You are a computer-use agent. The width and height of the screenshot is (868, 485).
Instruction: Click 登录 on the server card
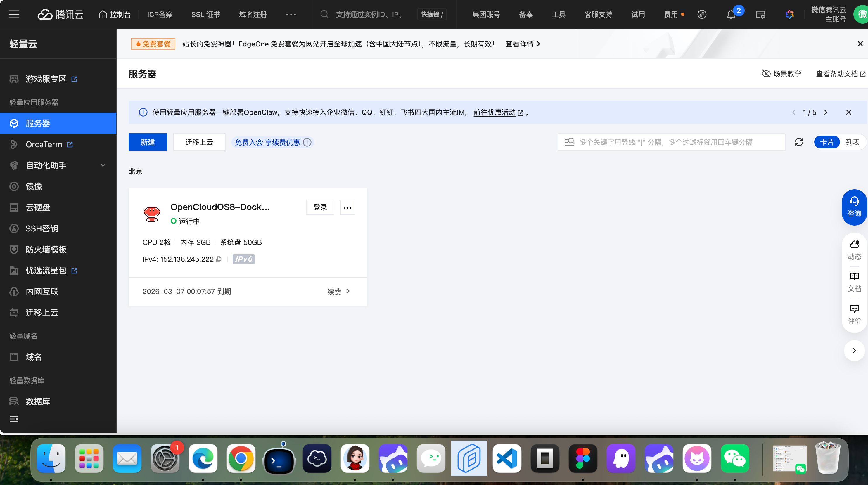click(320, 207)
